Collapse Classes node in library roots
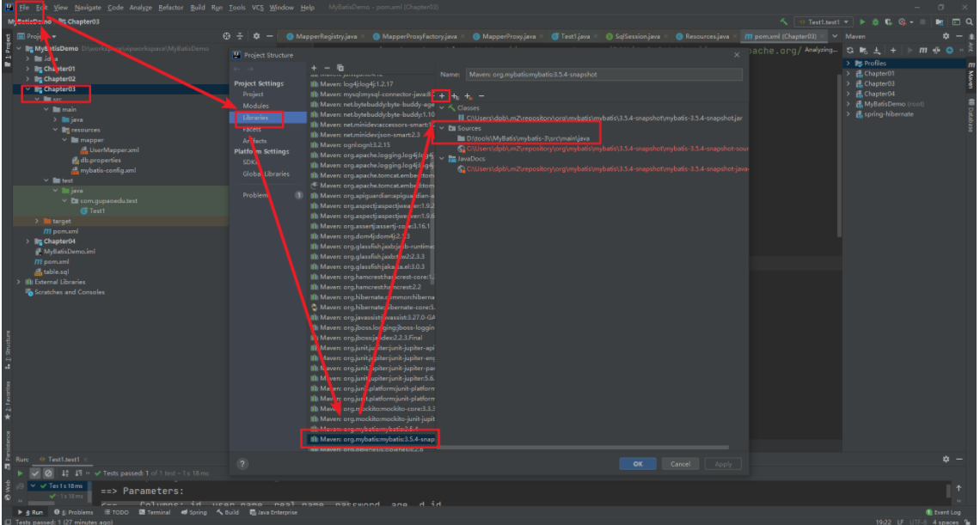 [442, 108]
